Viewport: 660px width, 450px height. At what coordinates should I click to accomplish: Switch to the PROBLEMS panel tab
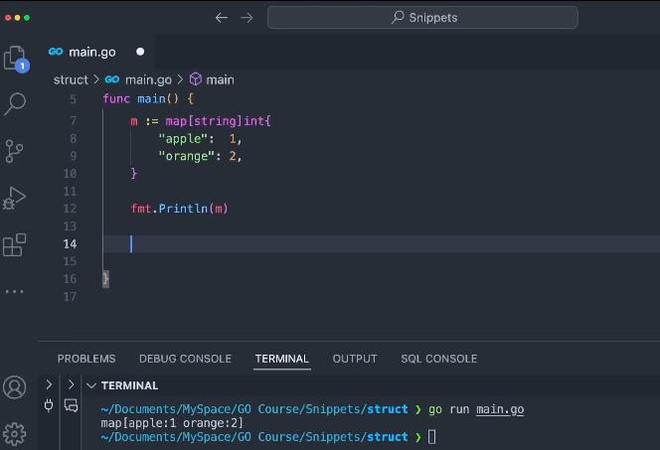point(86,359)
